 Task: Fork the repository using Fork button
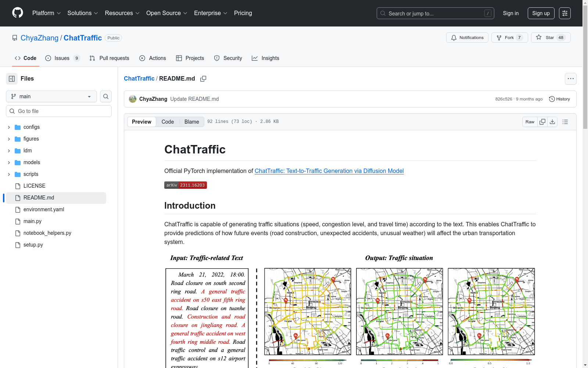[509, 38]
